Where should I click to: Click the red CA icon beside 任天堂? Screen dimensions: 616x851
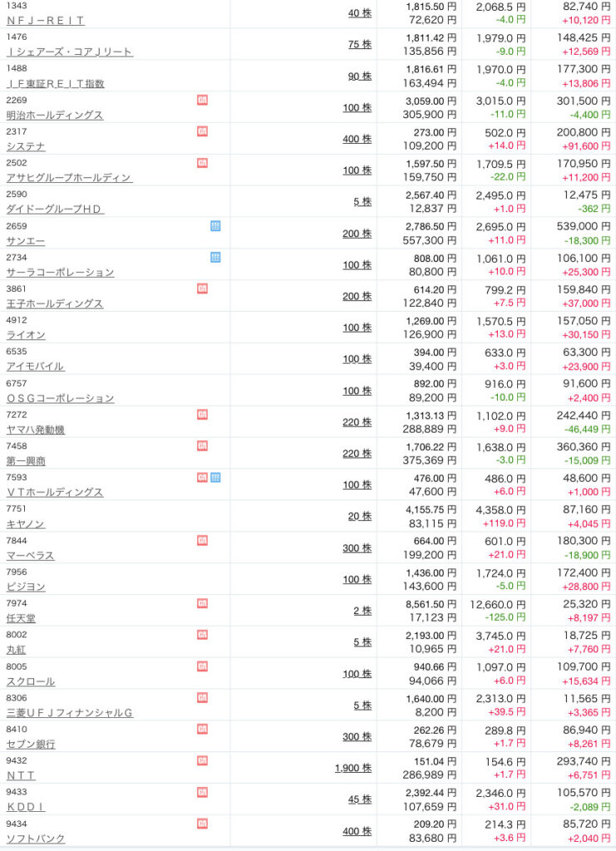click(202, 603)
